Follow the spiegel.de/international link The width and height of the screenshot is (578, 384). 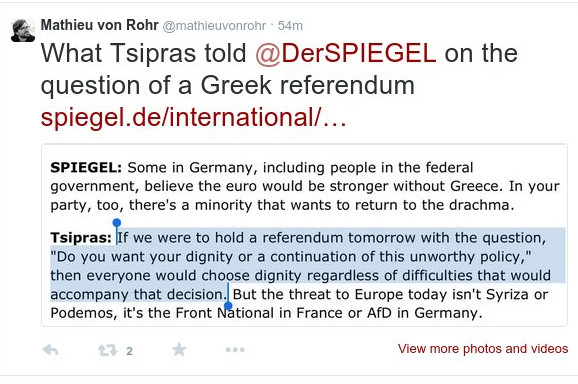click(x=194, y=117)
